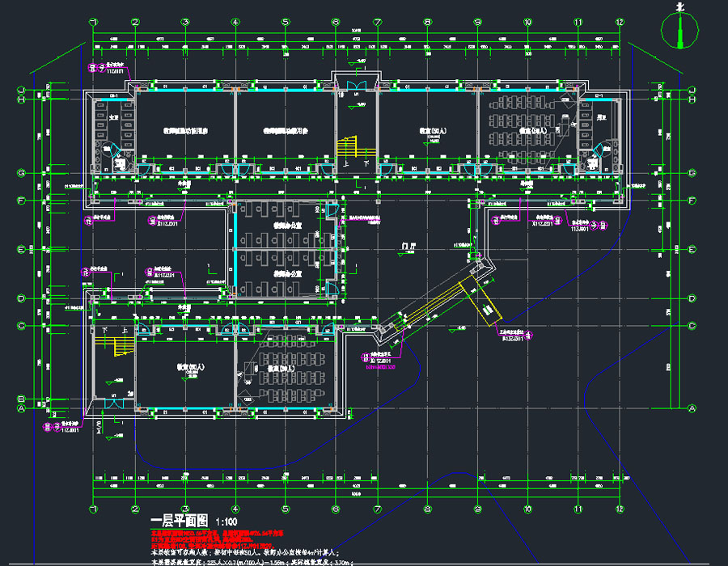Click axis bubble 1 in the top grid row
This screenshot has height=566, width=728.
[x=94, y=22]
